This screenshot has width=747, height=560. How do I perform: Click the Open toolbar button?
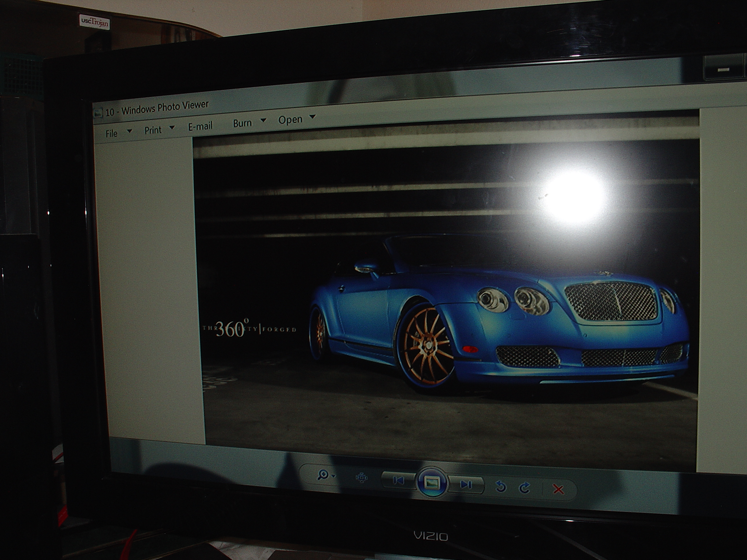point(290,120)
